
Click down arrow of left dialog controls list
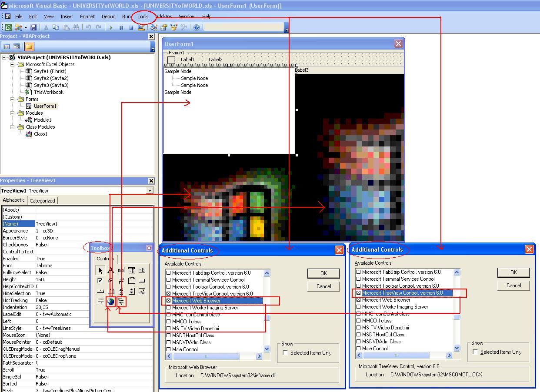coord(267,349)
